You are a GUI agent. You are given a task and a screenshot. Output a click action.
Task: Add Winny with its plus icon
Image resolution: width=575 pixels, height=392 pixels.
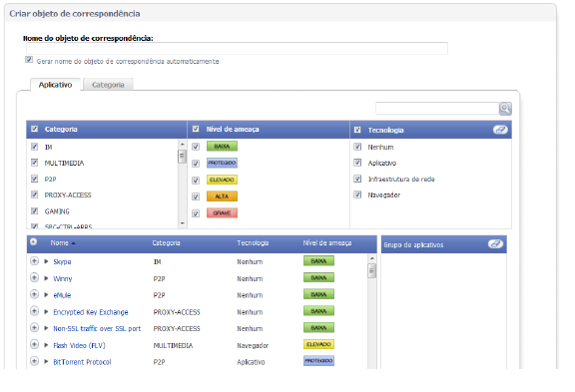coord(34,278)
